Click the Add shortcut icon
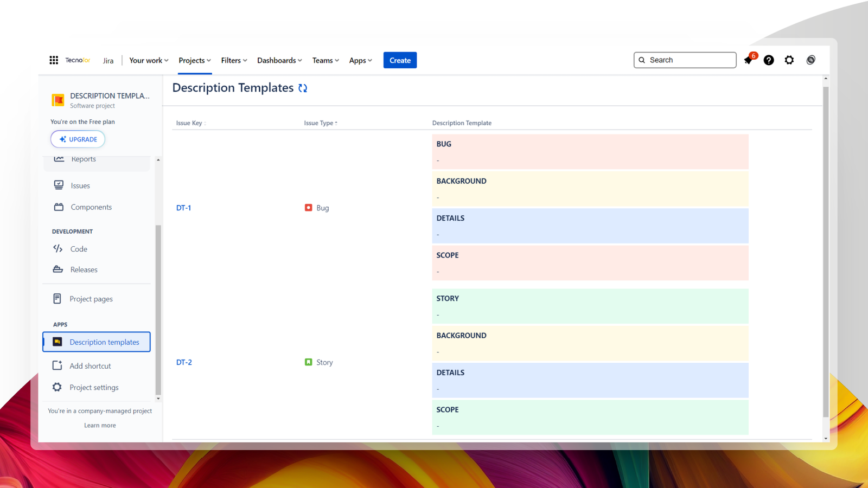Screen dimensions: 868x488 [x=57, y=365]
